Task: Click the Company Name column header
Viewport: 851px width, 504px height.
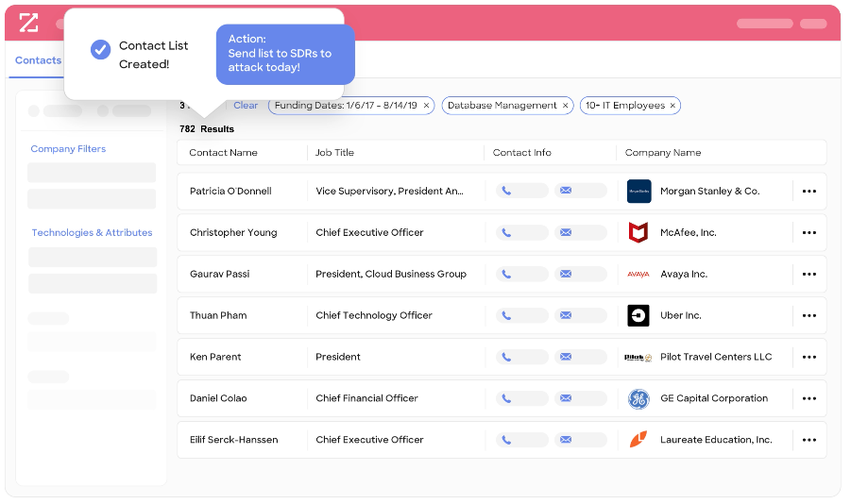Action: (x=663, y=153)
